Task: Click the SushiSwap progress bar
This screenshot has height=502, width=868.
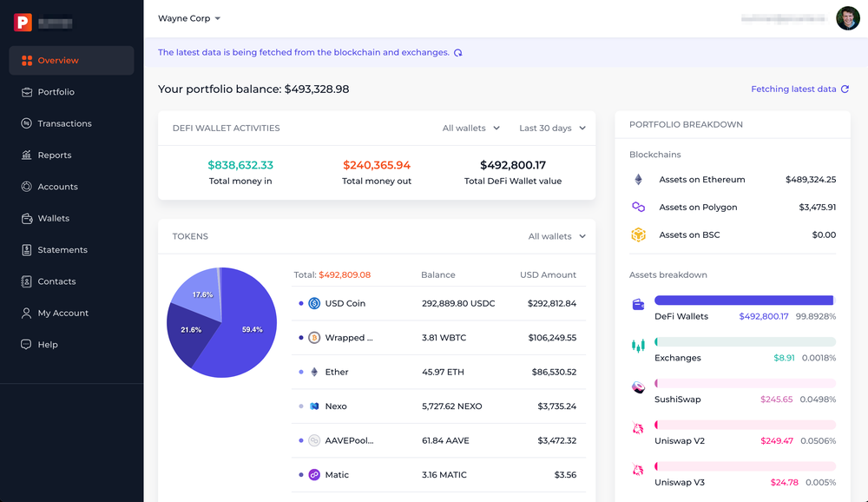Action: (745, 383)
